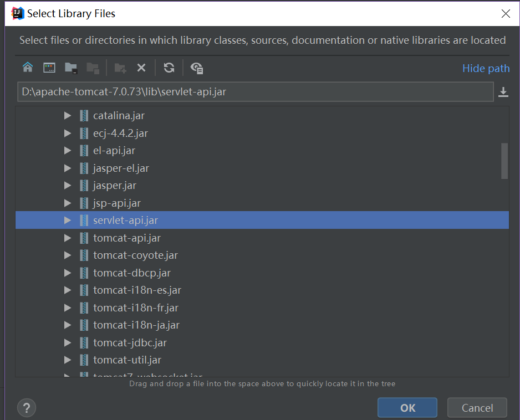Select tomcat-dbcp.jar file
520x420 pixels.
(132, 273)
